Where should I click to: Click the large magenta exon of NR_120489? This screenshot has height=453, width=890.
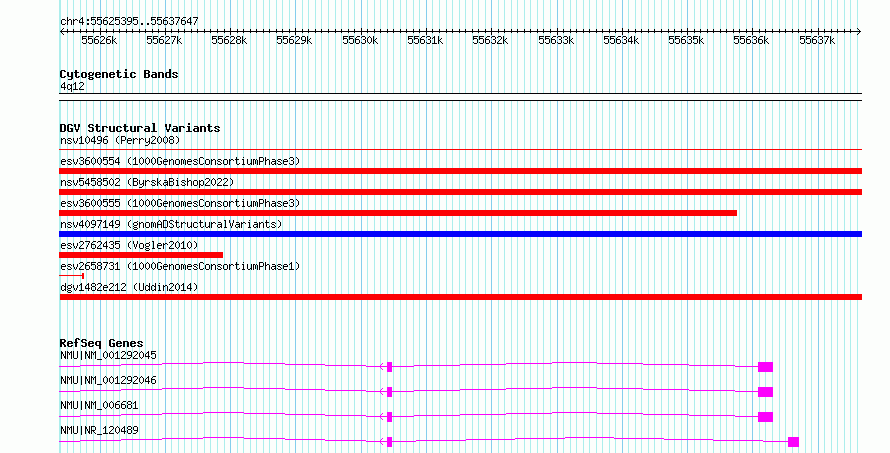click(794, 442)
